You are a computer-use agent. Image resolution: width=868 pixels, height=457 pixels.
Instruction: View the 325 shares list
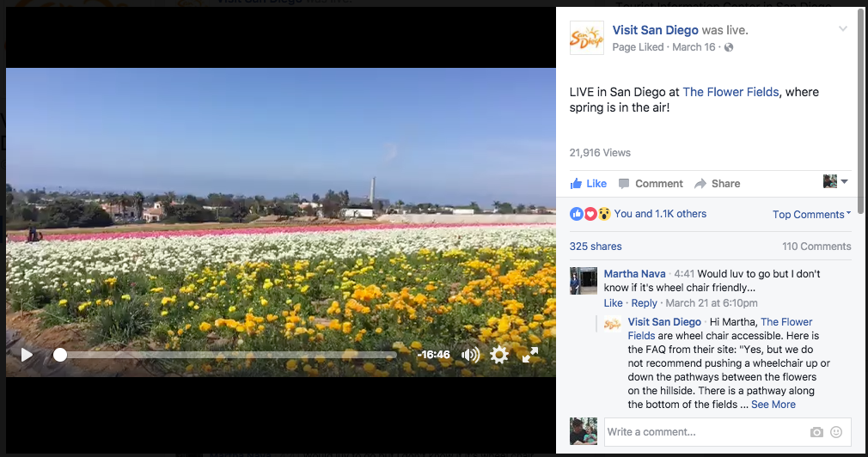pyautogui.click(x=596, y=247)
